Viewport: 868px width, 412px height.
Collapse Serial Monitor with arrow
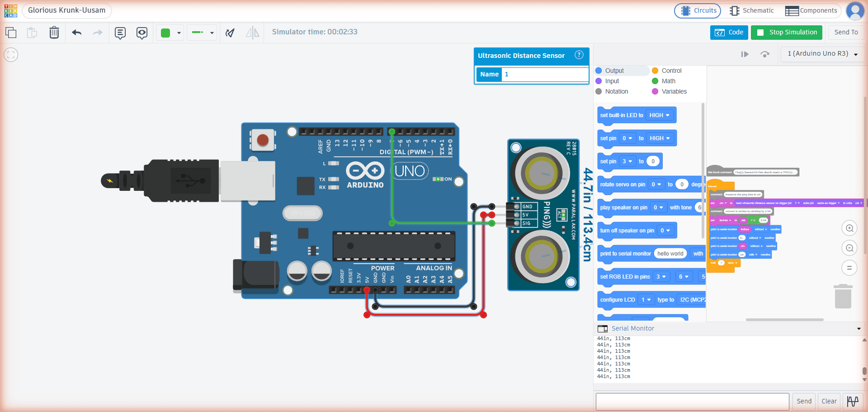tap(859, 329)
